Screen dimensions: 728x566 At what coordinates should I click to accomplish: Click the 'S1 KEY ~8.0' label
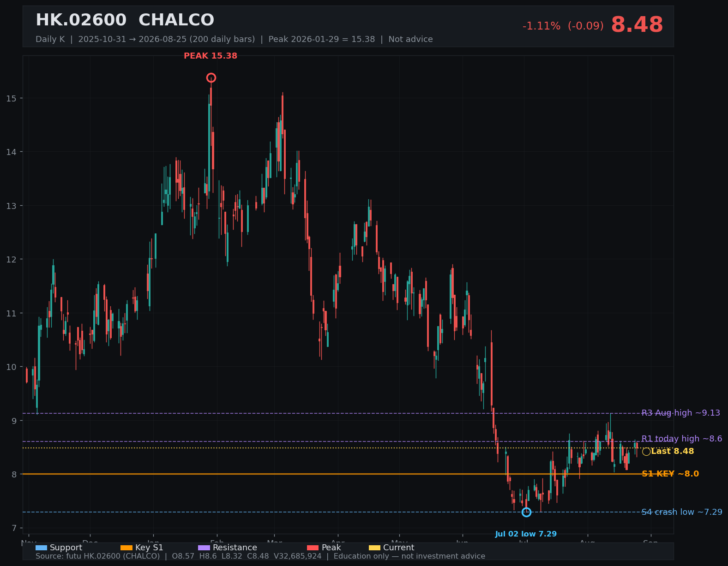tap(670, 474)
